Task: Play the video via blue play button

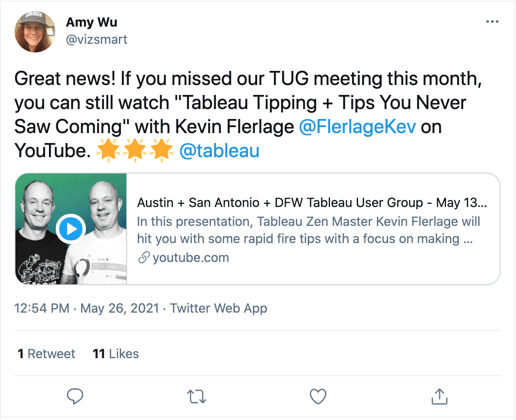Action: (71, 229)
